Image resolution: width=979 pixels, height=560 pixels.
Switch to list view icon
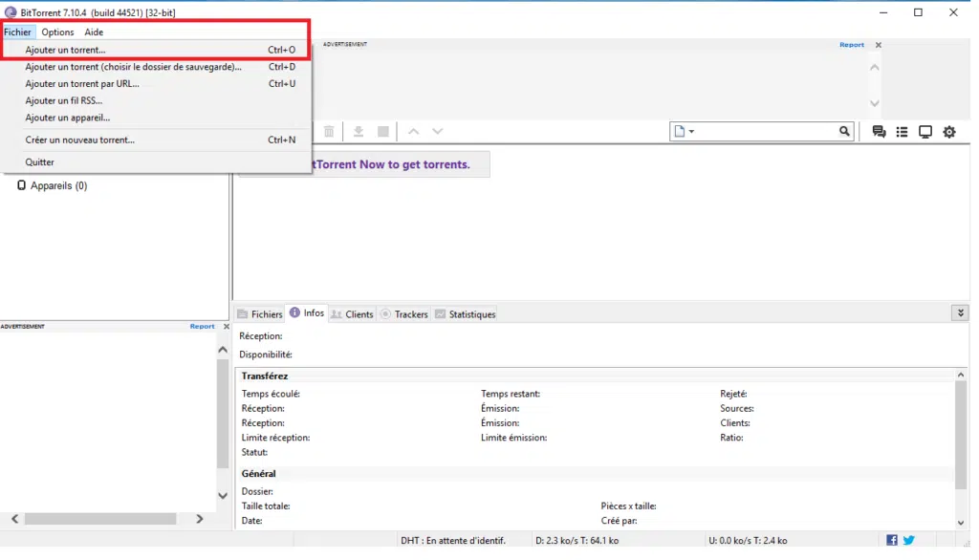[x=903, y=132]
